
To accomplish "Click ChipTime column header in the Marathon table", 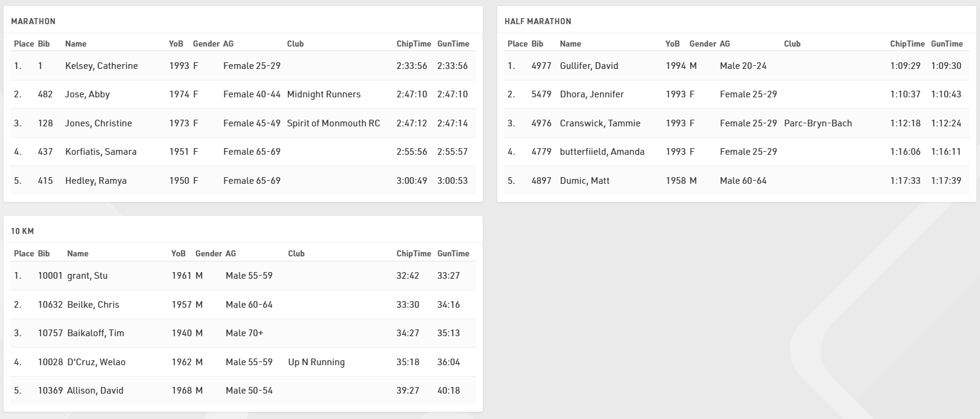I will [414, 44].
